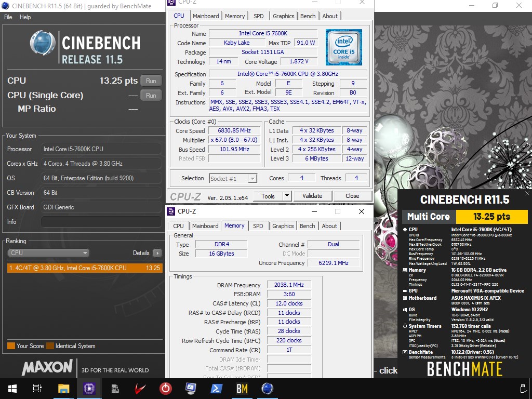Click the Uncore Frequency value 6219.1 MHz
The image size is (532, 399).
334,263
